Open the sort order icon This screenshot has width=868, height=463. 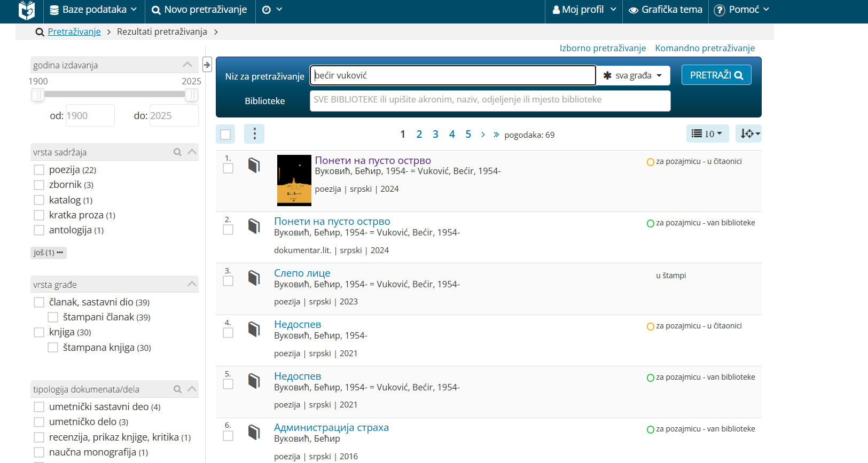748,134
